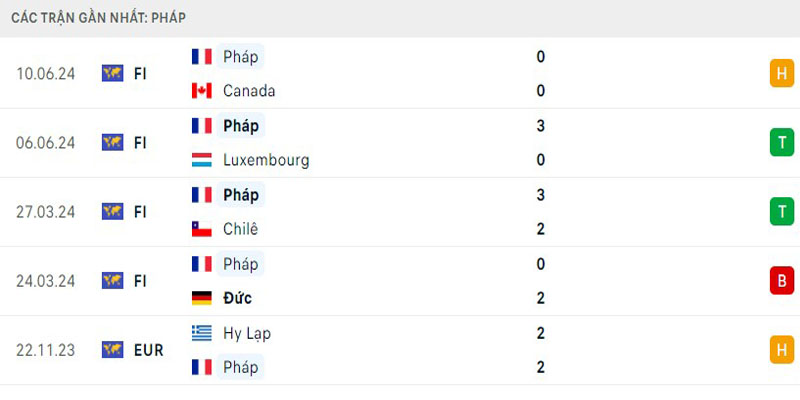This screenshot has width=800, height=400.
Task: Click the Canada flag icon
Action: coord(202,91)
